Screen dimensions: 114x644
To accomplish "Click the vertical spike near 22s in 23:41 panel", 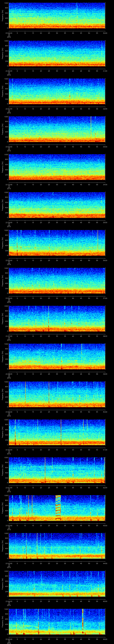I will [45, 470].
